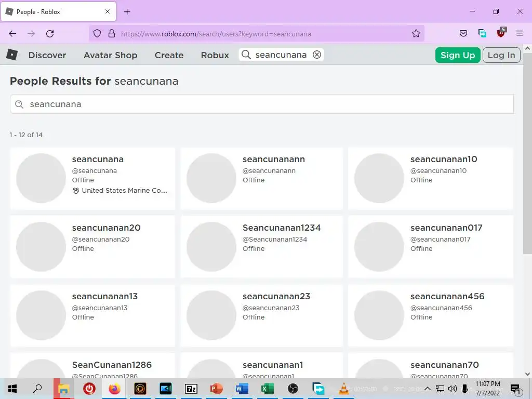Open the seancunanan20 user profile
Viewport: 532px width, 399px height.
pos(106,228)
